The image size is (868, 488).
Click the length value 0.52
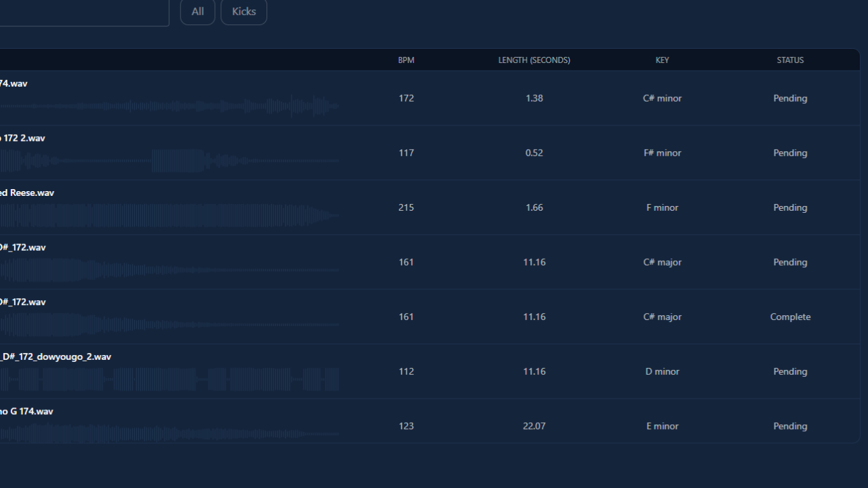[x=534, y=153]
